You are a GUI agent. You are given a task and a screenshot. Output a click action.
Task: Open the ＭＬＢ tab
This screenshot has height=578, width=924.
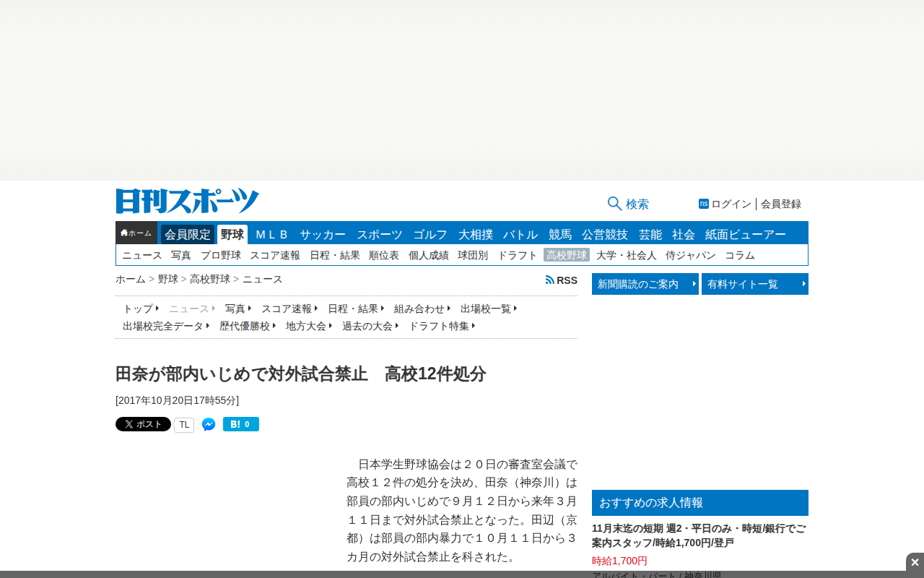tap(272, 234)
